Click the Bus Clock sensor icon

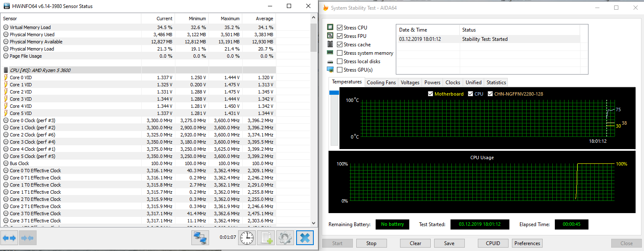point(6,163)
